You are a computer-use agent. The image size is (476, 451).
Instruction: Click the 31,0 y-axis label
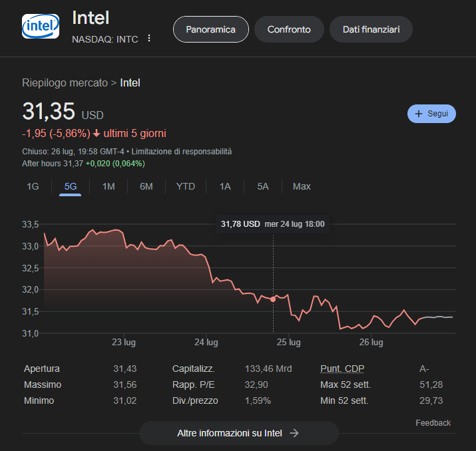click(31, 333)
